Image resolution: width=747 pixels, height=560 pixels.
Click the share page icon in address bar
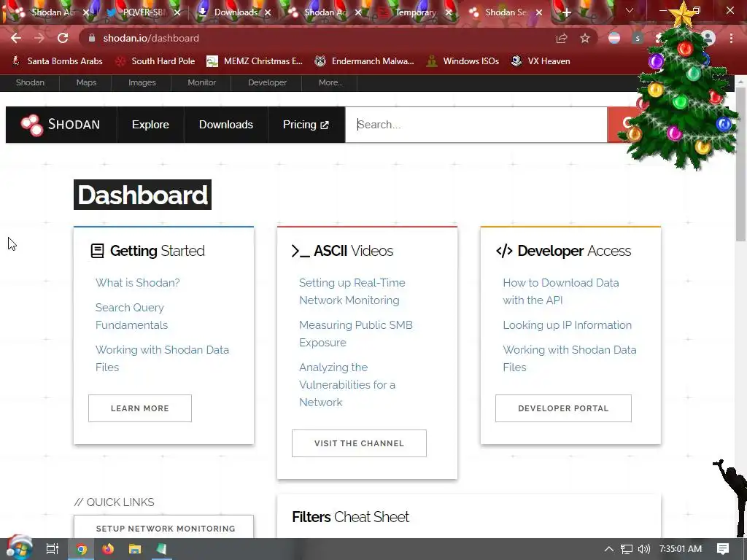(562, 38)
